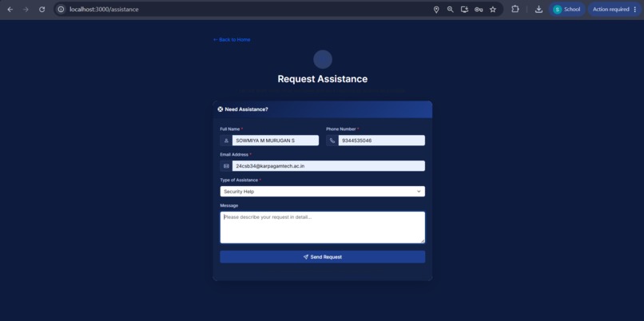
Task: Click the install app icon in address bar
Action: coord(464,10)
